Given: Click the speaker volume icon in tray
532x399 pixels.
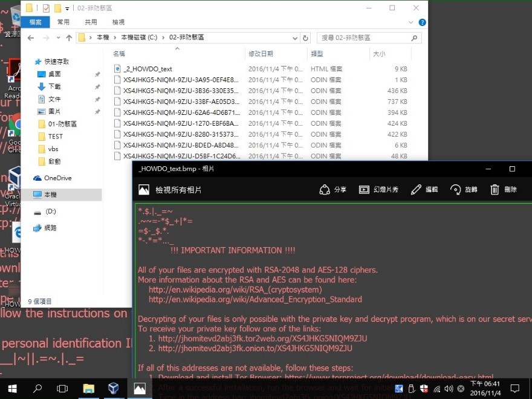Looking at the screenshot, I should [448, 389].
